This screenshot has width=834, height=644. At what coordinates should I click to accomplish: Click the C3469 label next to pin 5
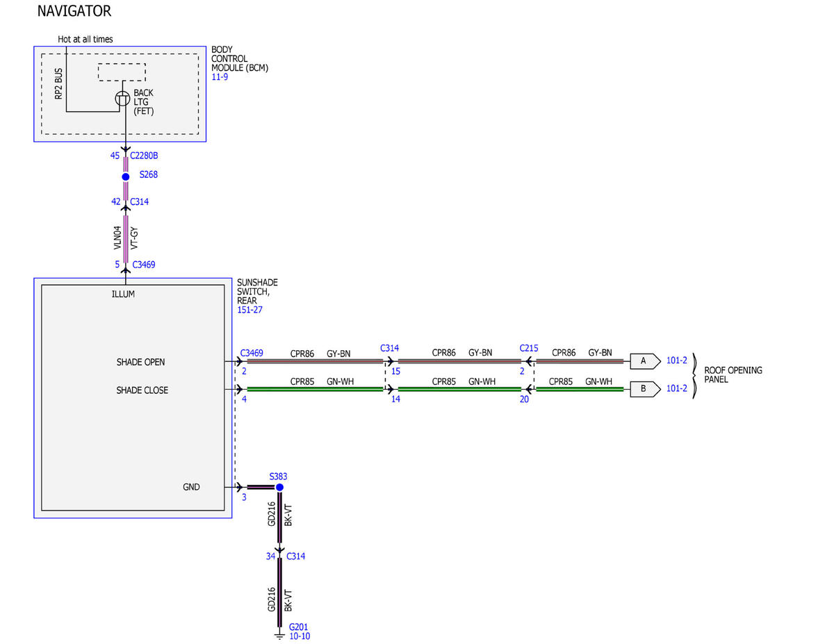pyautogui.click(x=143, y=265)
